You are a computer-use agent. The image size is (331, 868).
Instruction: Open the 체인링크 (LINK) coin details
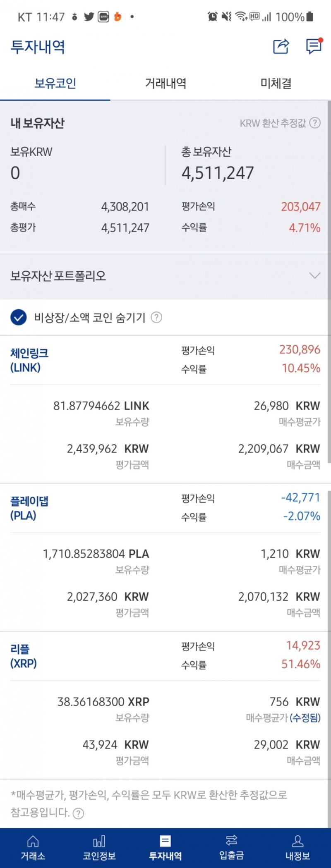[29, 359]
